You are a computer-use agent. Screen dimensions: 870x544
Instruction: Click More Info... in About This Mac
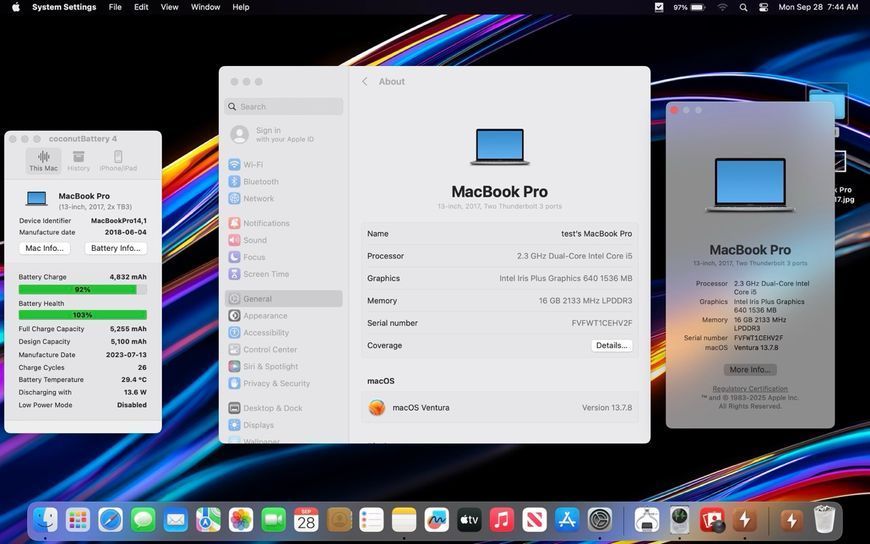coord(750,370)
